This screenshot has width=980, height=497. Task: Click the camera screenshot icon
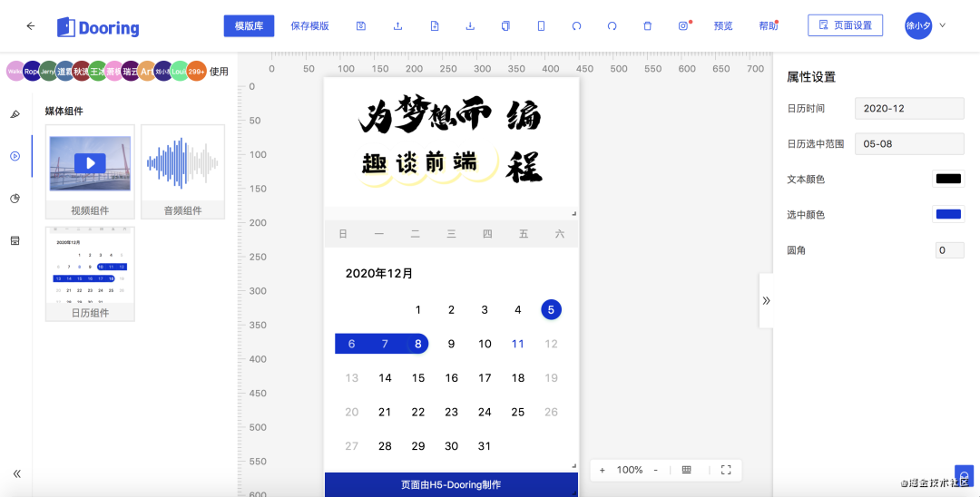tap(683, 25)
